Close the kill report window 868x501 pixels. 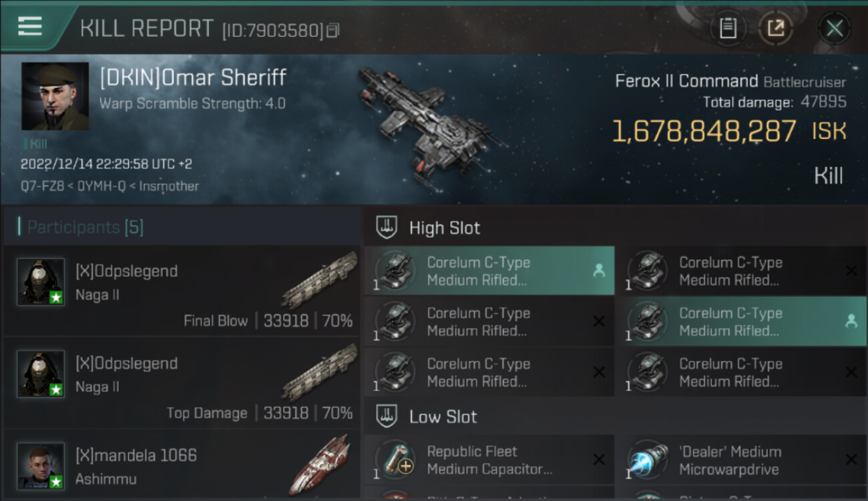(x=835, y=28)
